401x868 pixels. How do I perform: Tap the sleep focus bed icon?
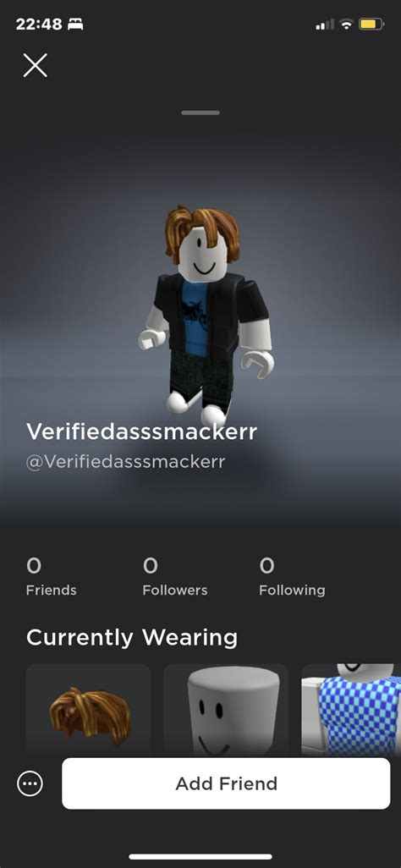75,25
